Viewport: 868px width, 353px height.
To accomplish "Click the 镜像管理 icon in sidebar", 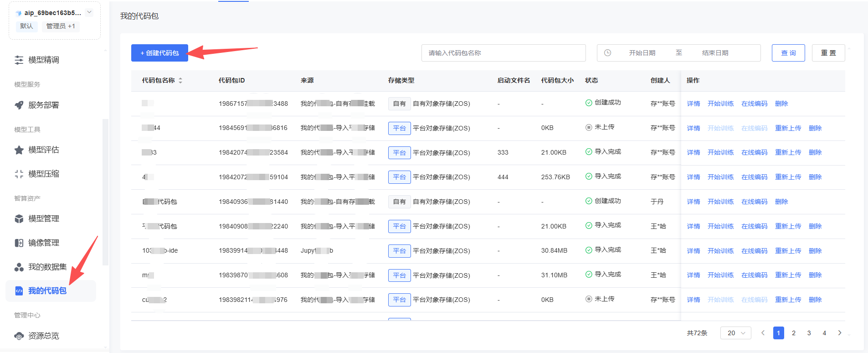I will [x=19, y=243].
